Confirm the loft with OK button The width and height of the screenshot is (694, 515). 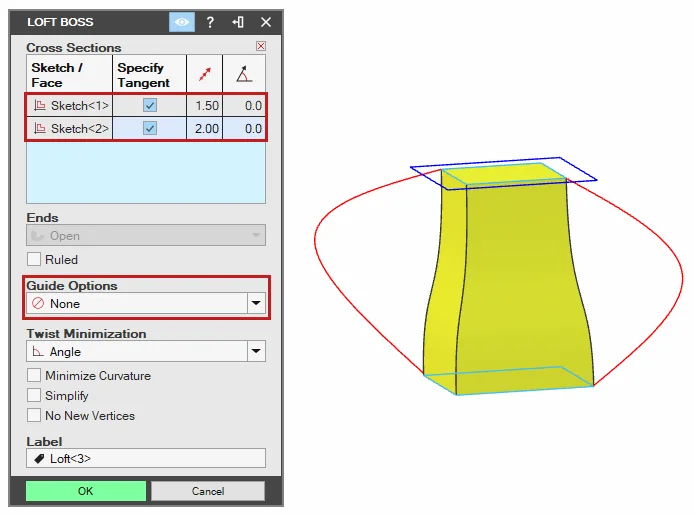[x=86, y=491]
